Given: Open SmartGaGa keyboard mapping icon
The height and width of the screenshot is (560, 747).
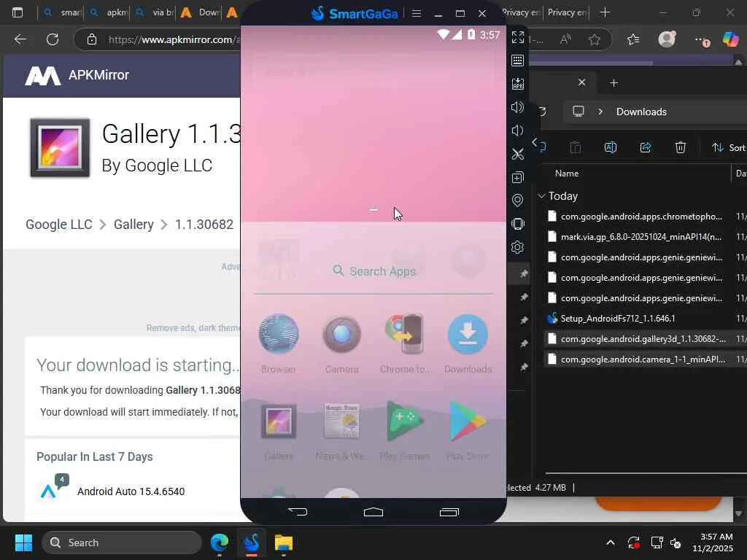Looking at the screenshot, I should point(518,61).
